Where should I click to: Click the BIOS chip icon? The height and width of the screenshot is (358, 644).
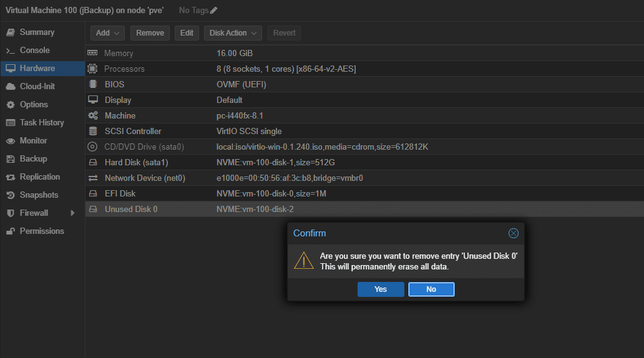pyautogui.click(x=93, y=84)
